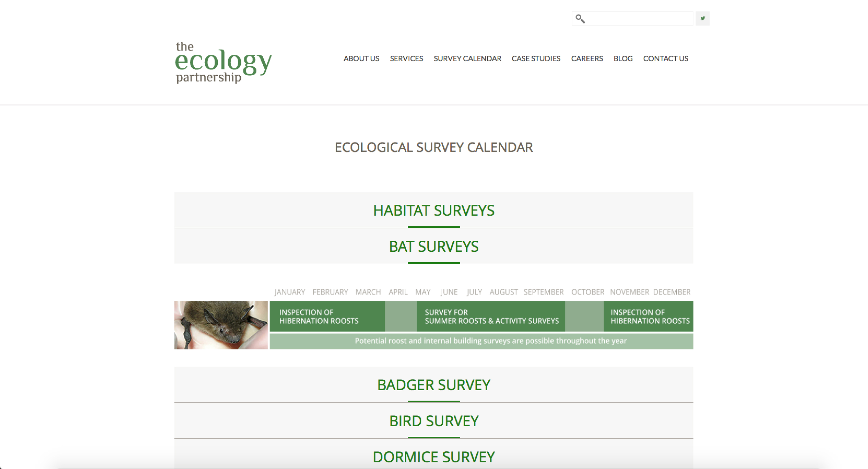The width and height of the screenshot is (868, 469).
Task: Click the Survey for Summer Roosts bar
Action: pos(491,316)
